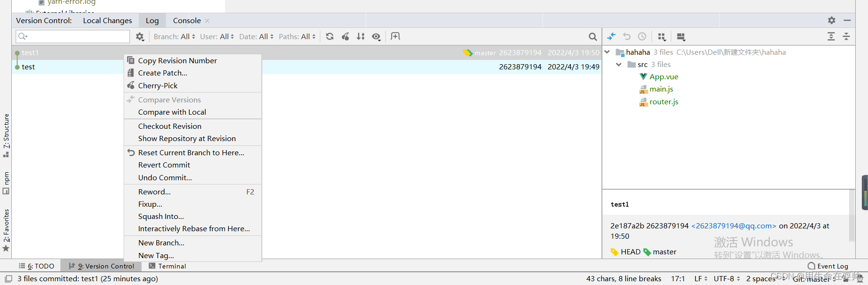This screenshot has height=285, width=868.
Task: Click the Group By icon in details toolbar
Action: (662, 36)
